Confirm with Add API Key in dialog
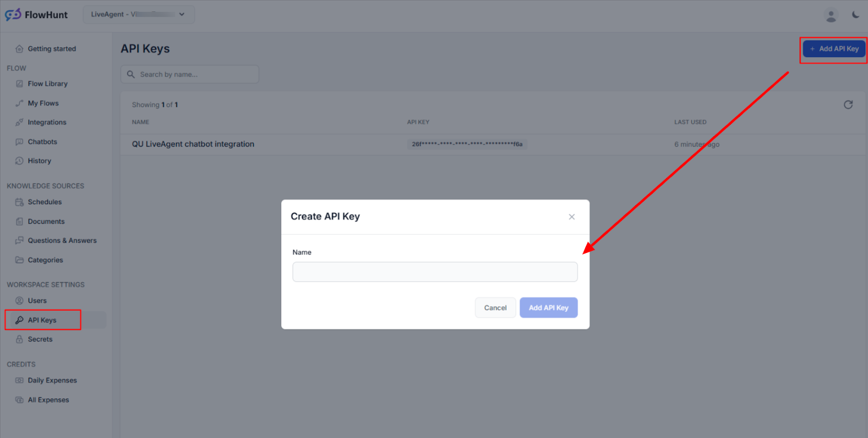The width and height of the screenshot is (868, 438). (x=548, y=308)
